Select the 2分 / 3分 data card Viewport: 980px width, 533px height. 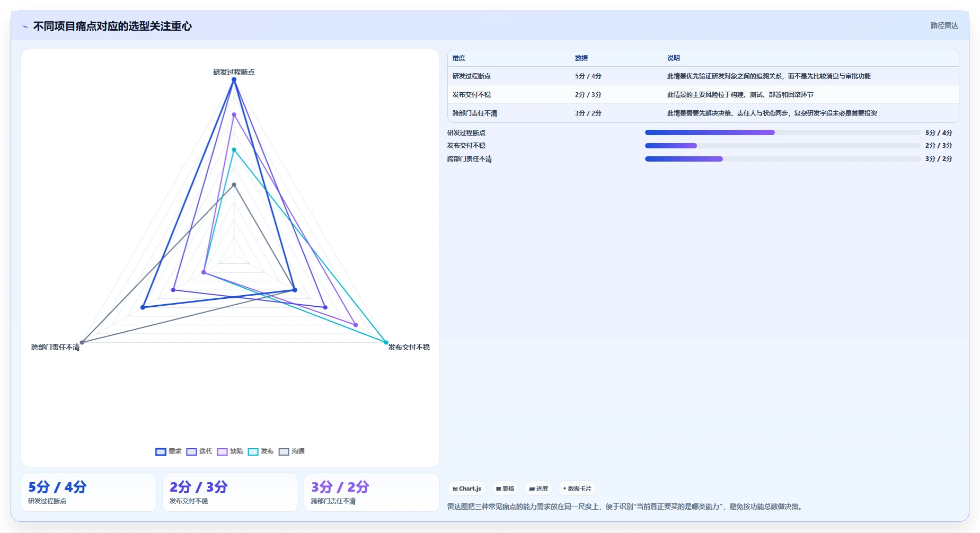tap(230, 492)
